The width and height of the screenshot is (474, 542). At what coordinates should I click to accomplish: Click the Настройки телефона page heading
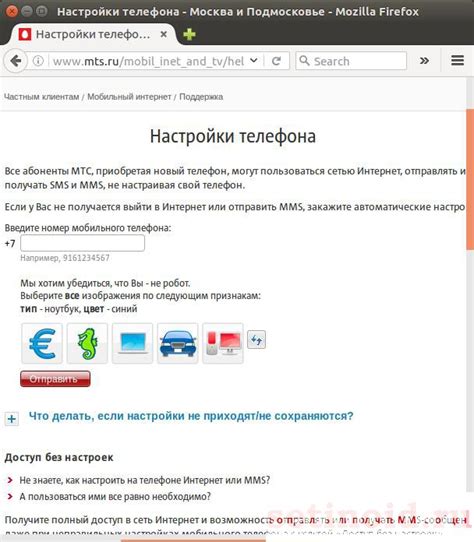233,136
